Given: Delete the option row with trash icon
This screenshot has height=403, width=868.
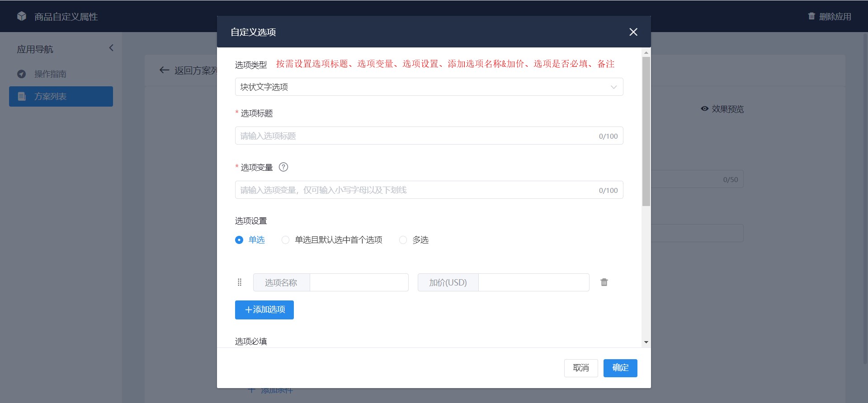Looking at the screenshot, I should pos(604,282).
